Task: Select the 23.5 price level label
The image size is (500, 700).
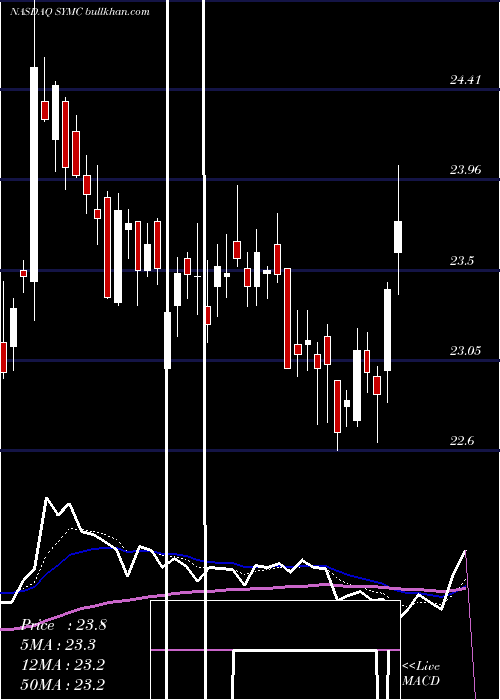Action: pos(462,261)
